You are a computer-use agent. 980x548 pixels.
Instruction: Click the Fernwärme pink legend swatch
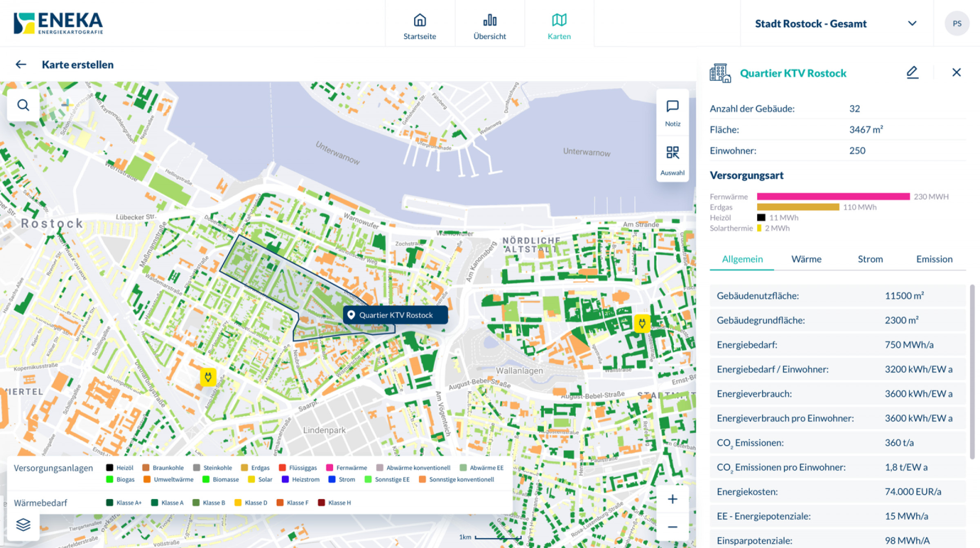(x=330, y=468)
